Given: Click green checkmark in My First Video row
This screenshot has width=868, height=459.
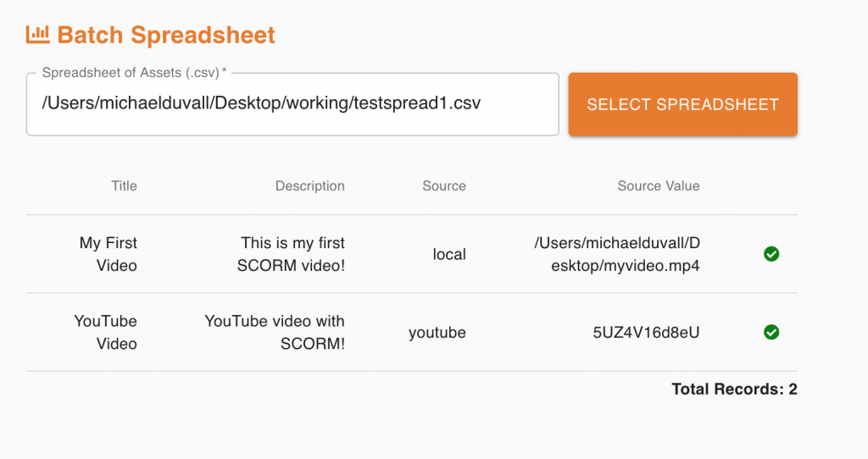Looking at the screenshot, I should 771,254.
